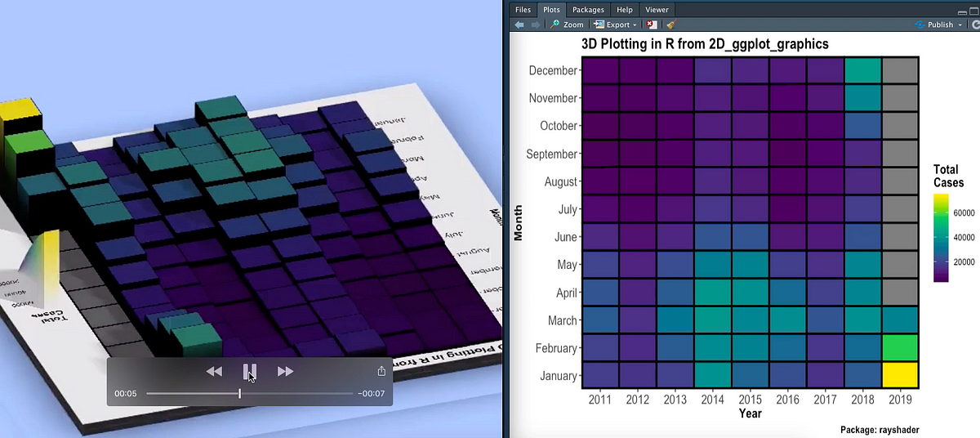The height and width of the screenshot is (438, 980).
Task: Open the Packages tab
Action: (588, 10)
